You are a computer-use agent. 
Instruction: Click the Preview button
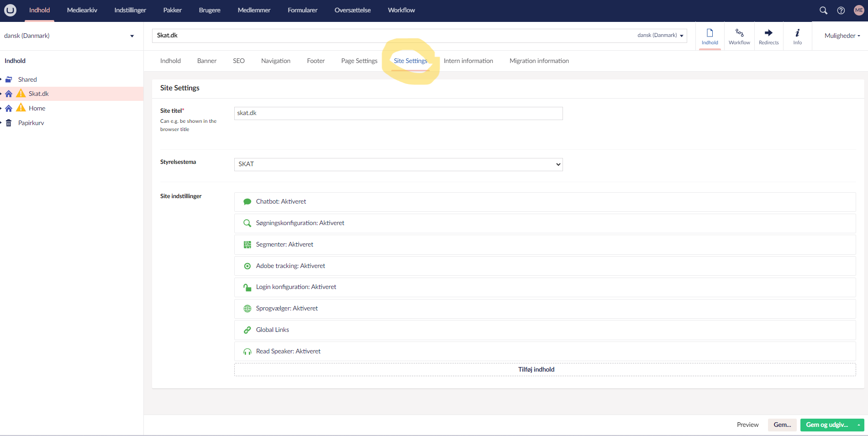(747, 425)
